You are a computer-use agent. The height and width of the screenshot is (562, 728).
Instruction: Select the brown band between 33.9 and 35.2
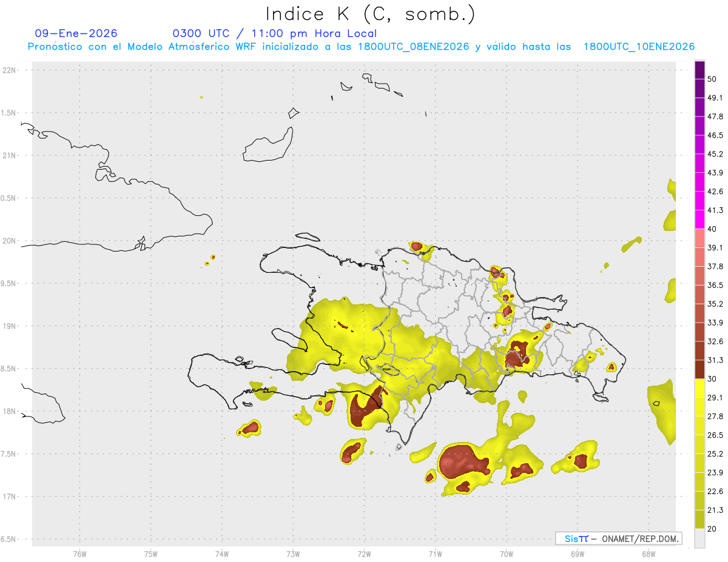pyautogui.click(x=700, y=313)
